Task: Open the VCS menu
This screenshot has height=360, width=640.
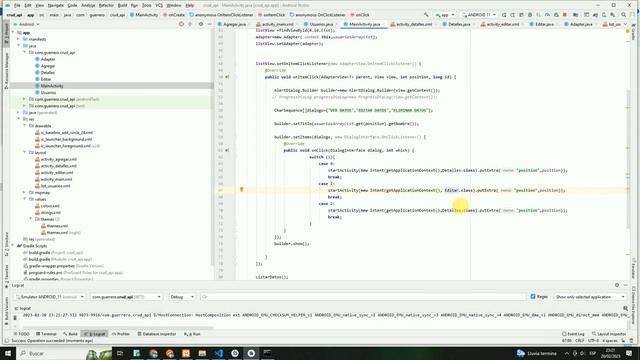Action: (159, 5)
